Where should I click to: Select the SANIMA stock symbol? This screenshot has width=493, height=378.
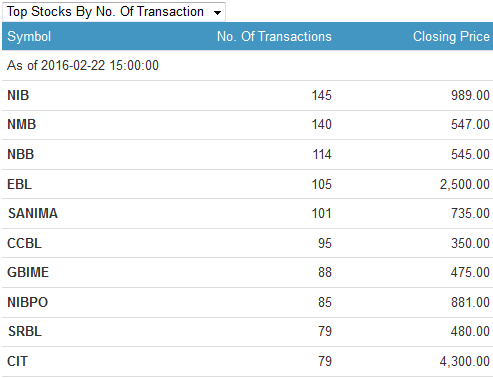[x=33, y=213]
